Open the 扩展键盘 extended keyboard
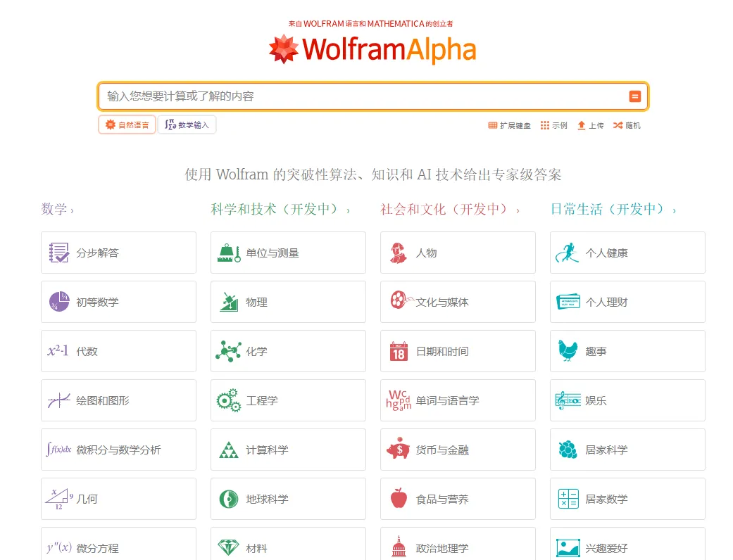Viewport: 733px width, 560px height. pyautogui.click(x=509, y=125)
